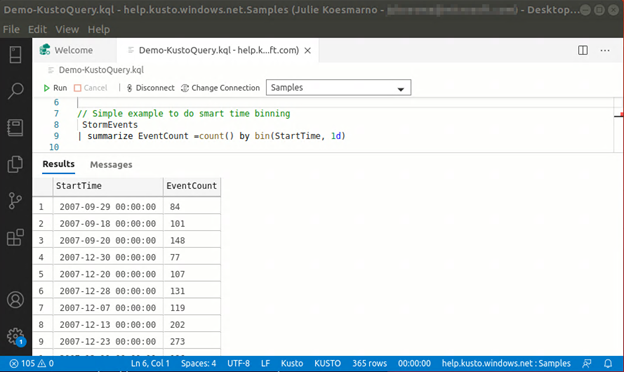The image size is (624, 372).
Task: Click 365 rows in status bar
Action: point(369,363)
